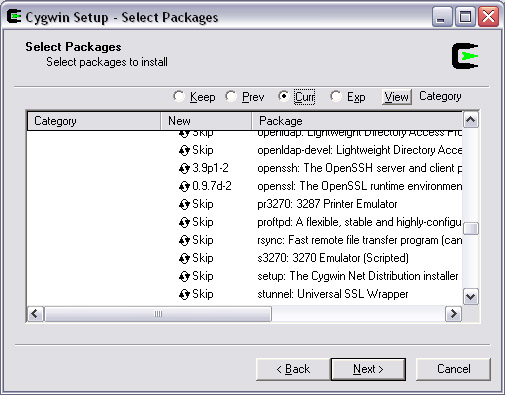Viewport: 505px width, 395px height.
Task: Toggle the cycle icon for the setup package
Action: [184, 277]
